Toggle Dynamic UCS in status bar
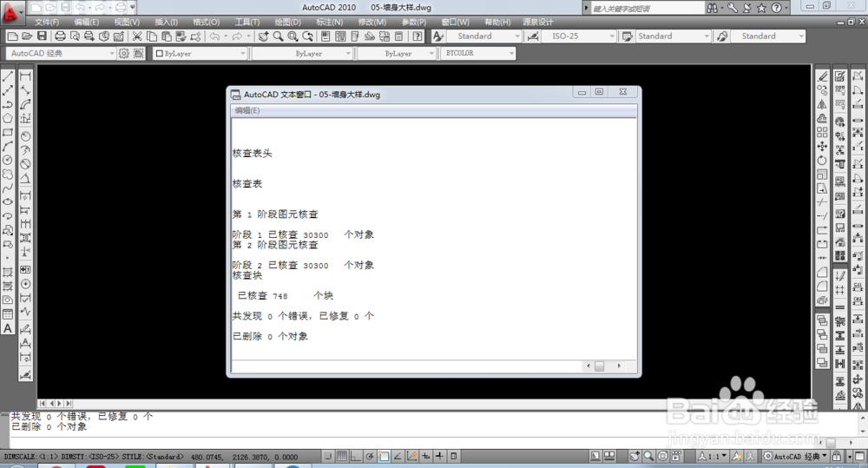This screenshot has height=468, width=868. [411, 457]
